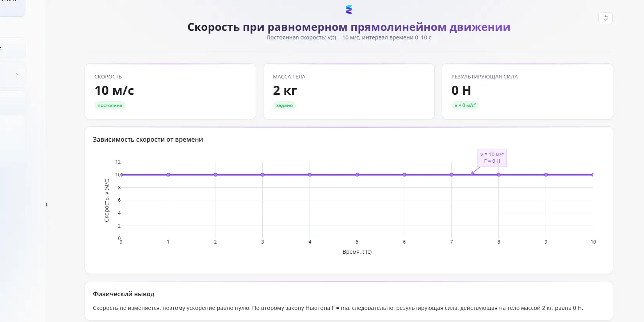The image size is (644, 322).
Task: Click the y-axis title 'Скорость, v (м/с)'
Action: coord(107,200)
